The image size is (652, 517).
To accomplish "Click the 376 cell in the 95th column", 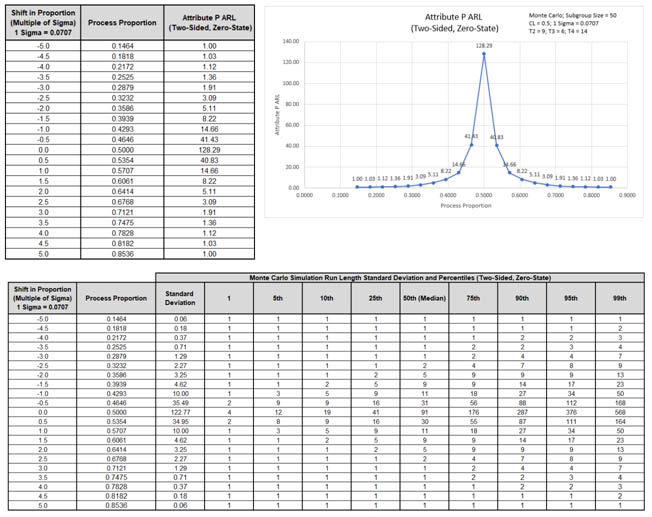I will click(x=571, y=410).
